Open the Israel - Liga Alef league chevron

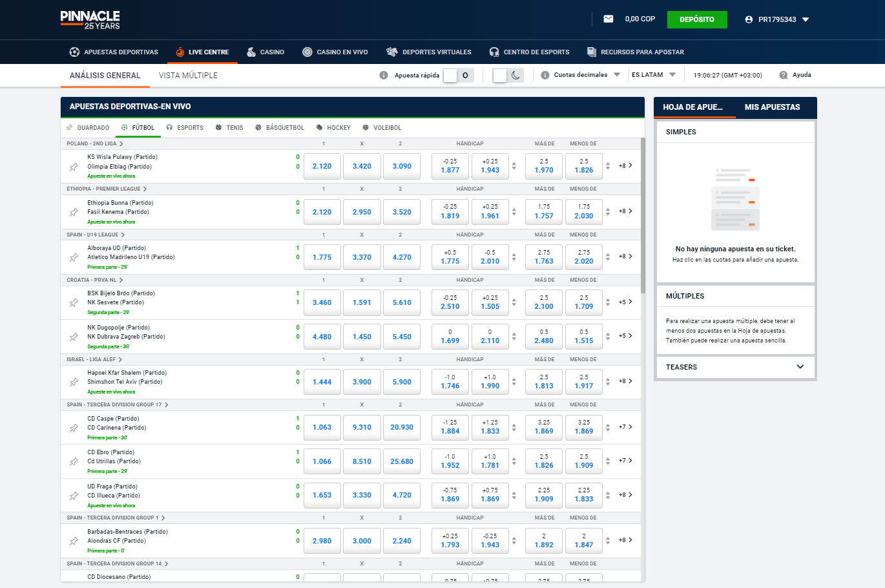coord(120,359)
